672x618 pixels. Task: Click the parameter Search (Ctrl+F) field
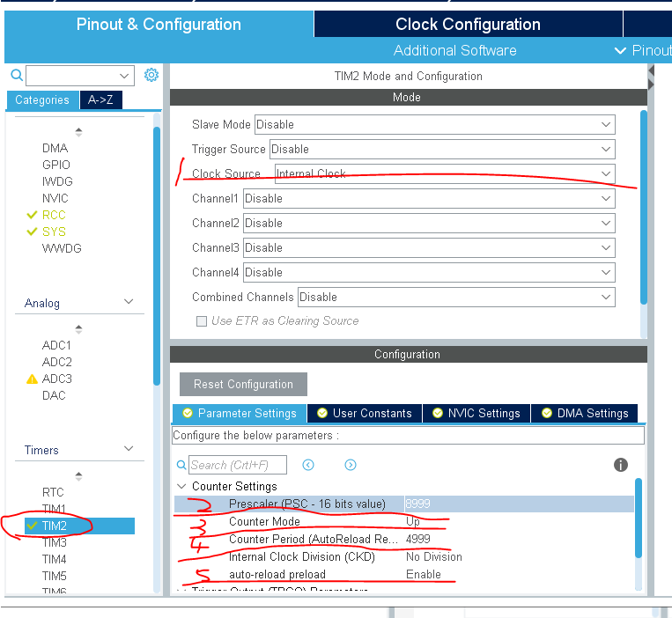pos(238,465)
